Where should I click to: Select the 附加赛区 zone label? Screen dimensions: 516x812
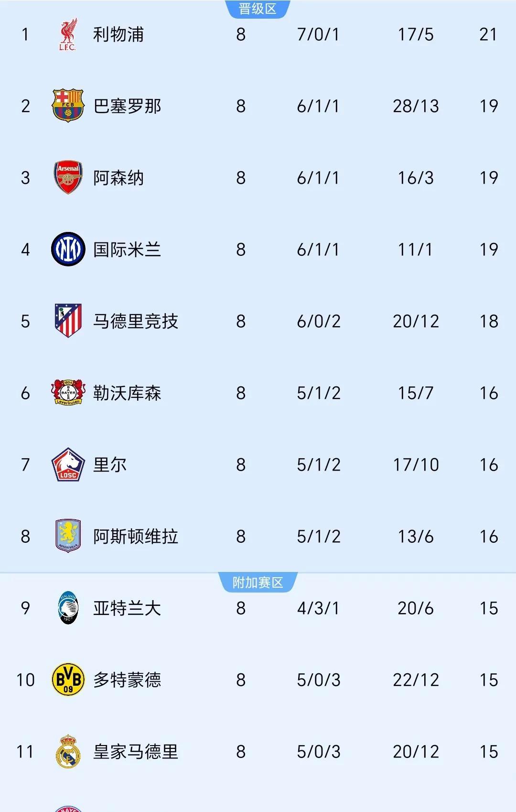tap(258, 582)
